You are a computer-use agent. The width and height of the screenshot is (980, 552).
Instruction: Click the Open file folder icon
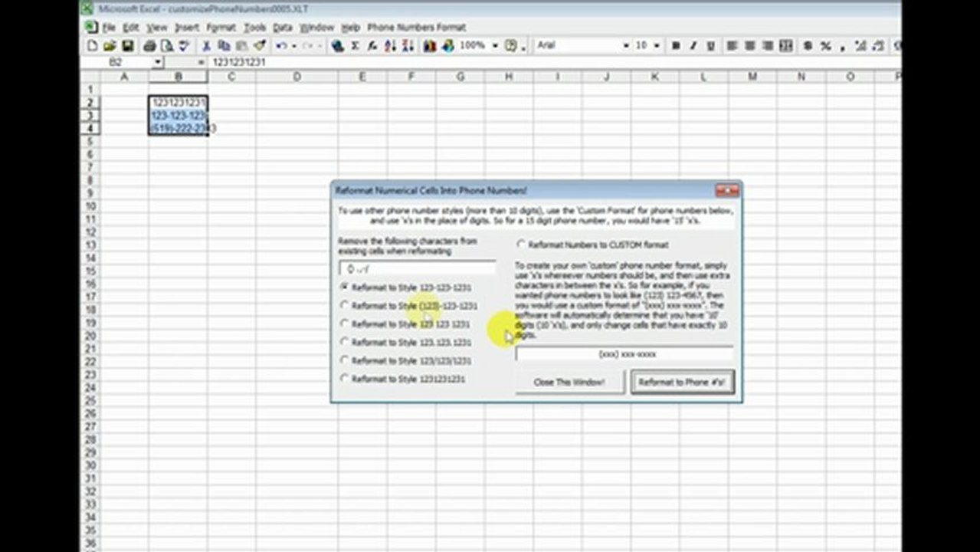110,46
